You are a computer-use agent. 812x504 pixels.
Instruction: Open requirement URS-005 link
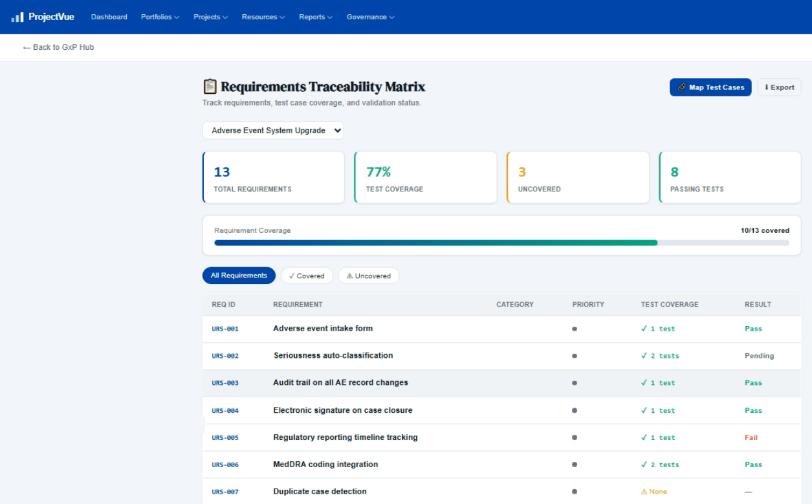225,437
